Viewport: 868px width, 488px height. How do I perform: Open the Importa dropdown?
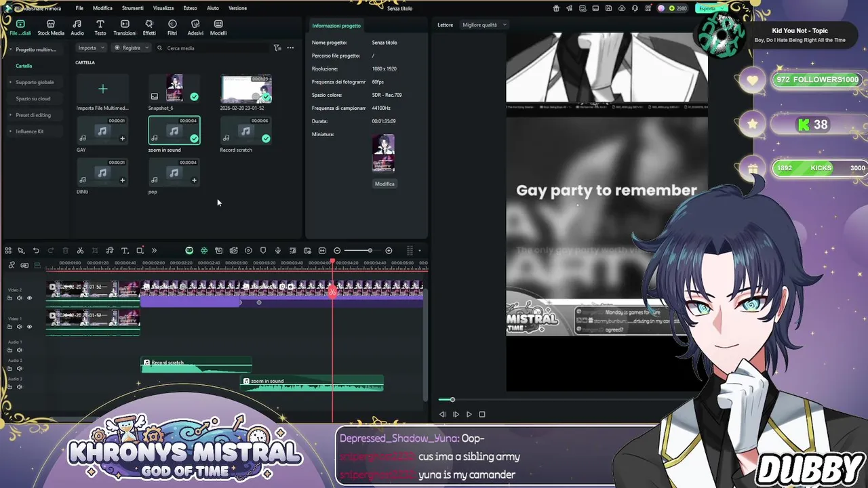91,48
